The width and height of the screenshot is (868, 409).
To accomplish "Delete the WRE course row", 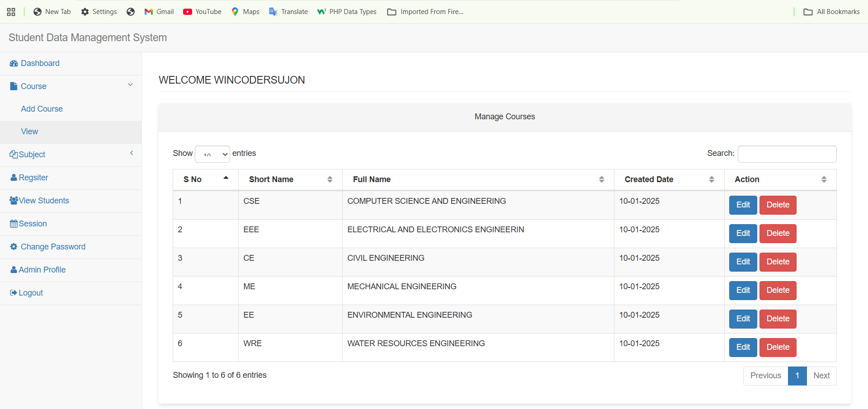I will (x=778, y=348).
